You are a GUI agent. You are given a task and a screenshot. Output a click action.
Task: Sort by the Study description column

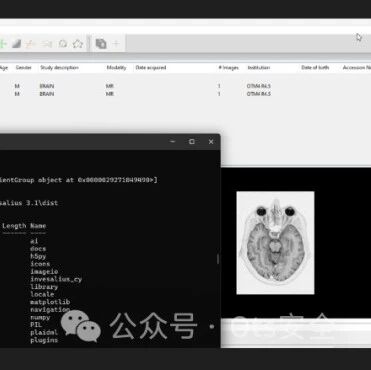click(x=59, y=68)
